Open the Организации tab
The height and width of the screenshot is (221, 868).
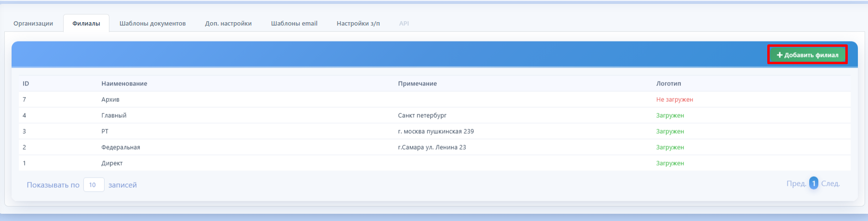click(33, 23)
